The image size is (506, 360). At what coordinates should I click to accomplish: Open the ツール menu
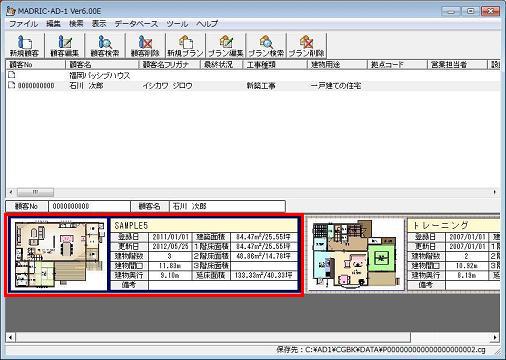(177, 24)
